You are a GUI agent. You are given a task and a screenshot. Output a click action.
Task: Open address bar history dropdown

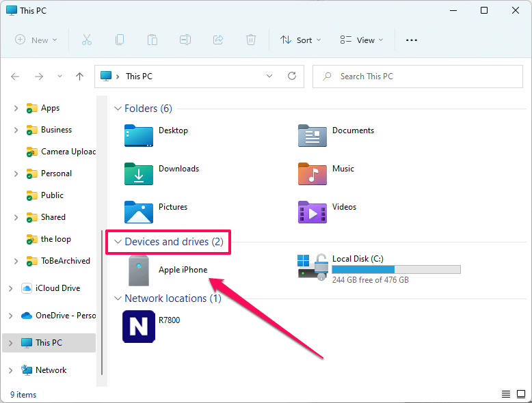[x=269, y=76]
